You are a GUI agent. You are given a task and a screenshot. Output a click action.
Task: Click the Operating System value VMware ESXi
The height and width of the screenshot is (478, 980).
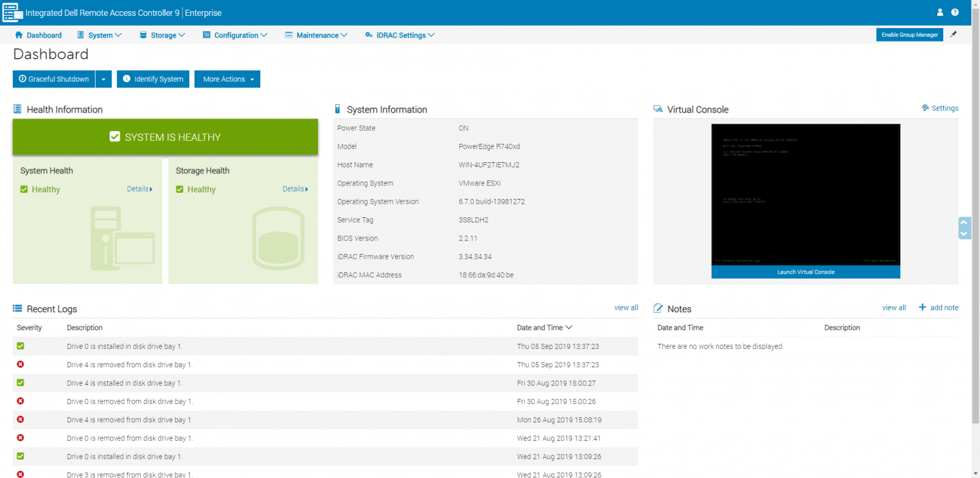click(x=480, y=183)
